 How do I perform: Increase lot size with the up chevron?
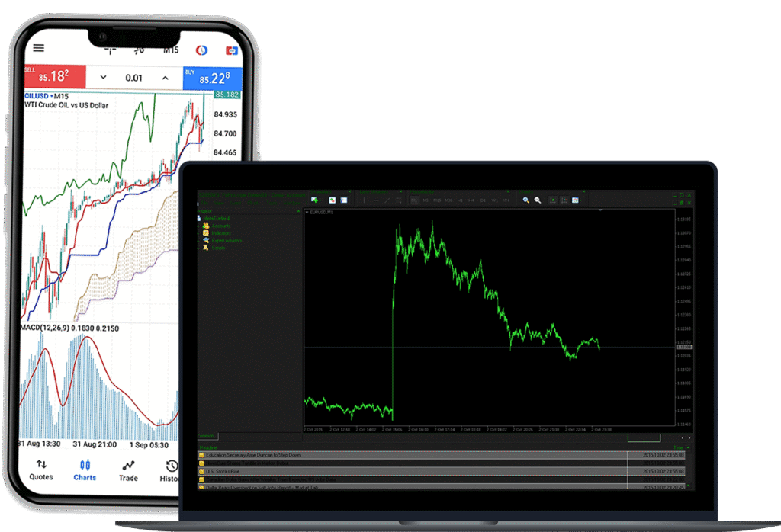[x=165, y=79]
